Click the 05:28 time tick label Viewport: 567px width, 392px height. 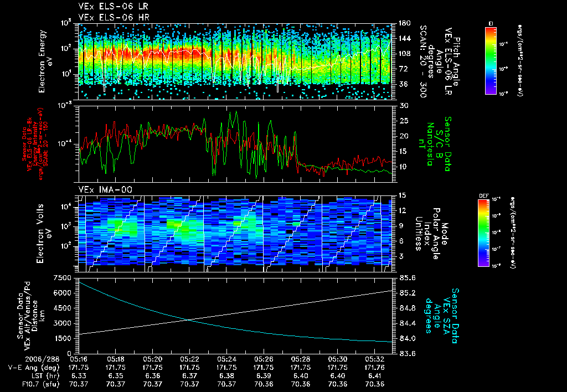pos(301,359)
